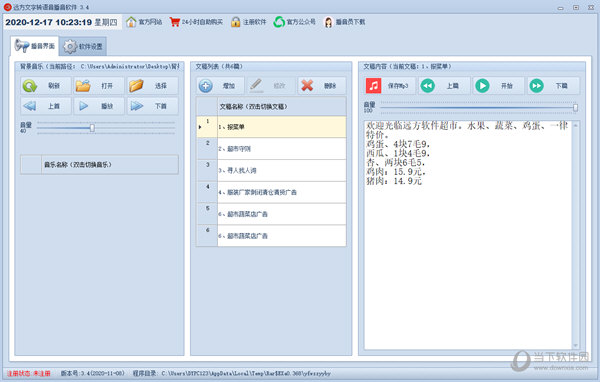
Task: Click the shopping cart purchase icon
Action: pyautogui.click(x=174, y=22)
